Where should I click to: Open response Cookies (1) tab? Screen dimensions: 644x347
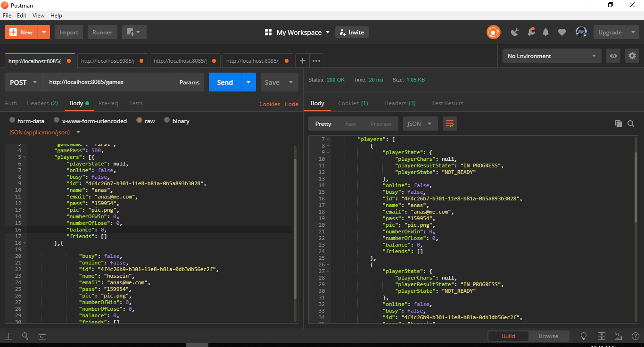point(353,103)
